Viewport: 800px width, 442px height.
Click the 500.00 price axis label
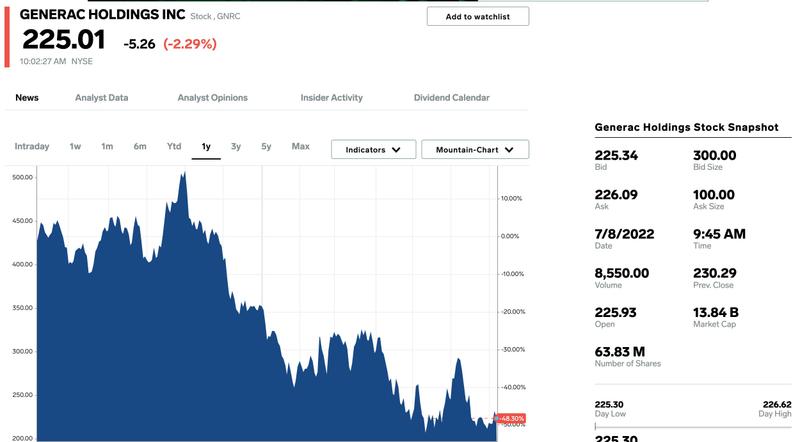22,177
